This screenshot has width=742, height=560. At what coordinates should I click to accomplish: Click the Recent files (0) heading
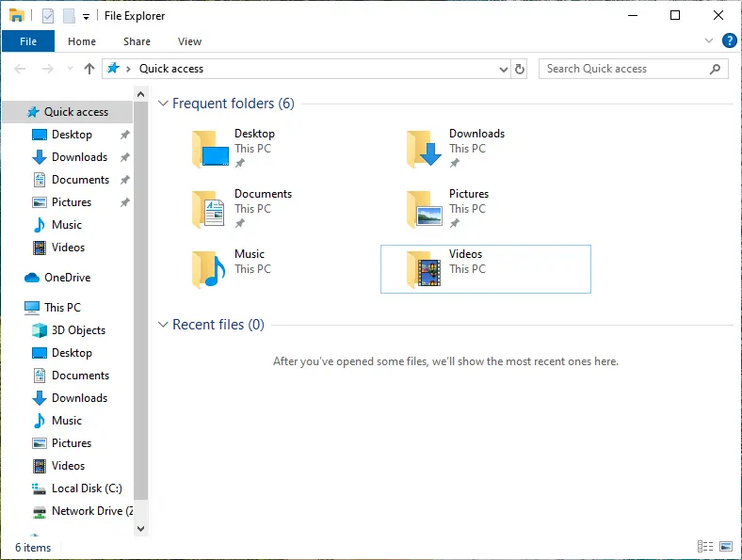click(x=218, y=325)
